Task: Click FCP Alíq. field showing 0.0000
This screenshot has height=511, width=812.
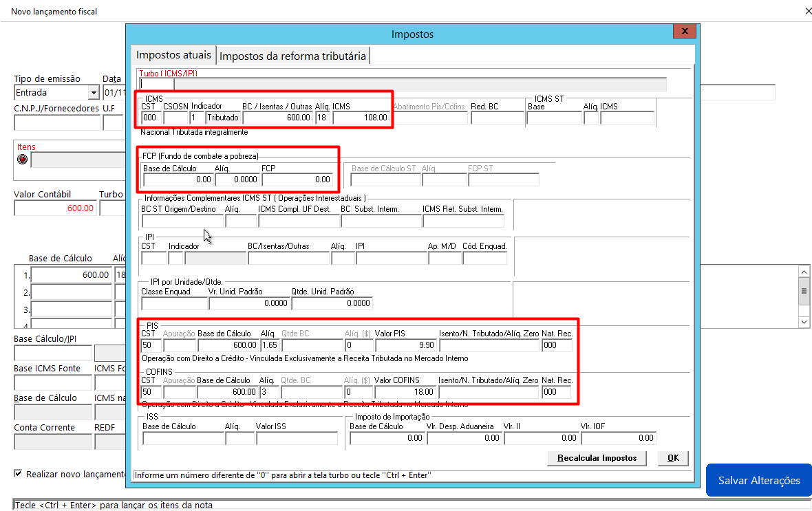Action: point(237,180)
